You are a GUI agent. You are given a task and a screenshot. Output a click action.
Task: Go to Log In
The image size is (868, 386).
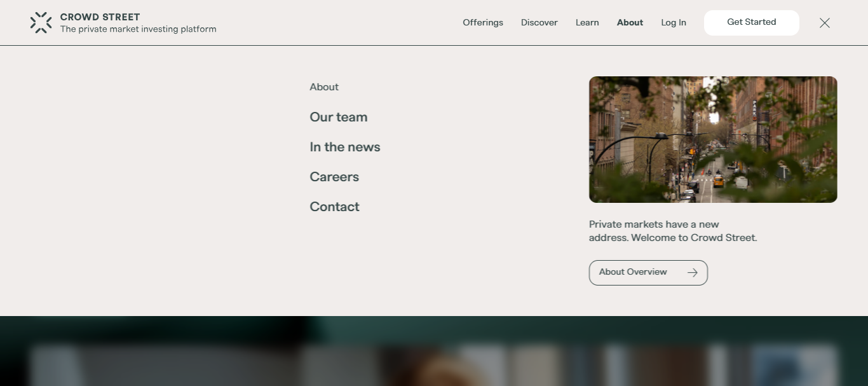tap(674, 23)
